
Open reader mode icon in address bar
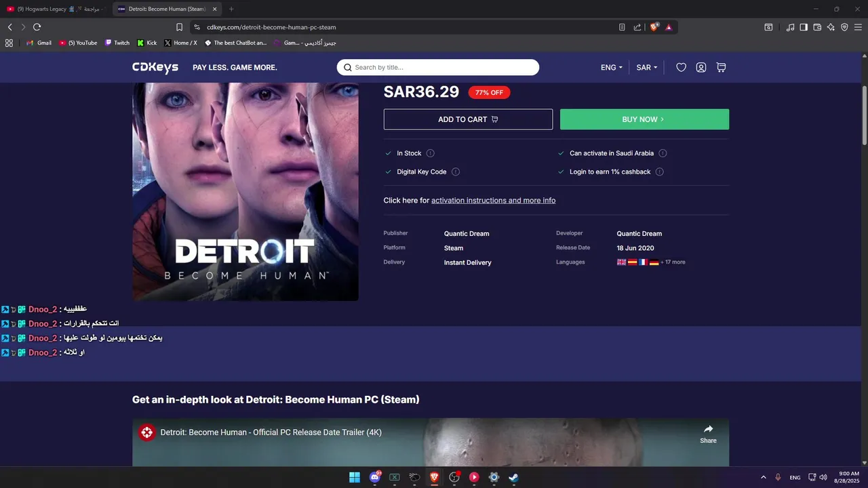coord(622,27)
